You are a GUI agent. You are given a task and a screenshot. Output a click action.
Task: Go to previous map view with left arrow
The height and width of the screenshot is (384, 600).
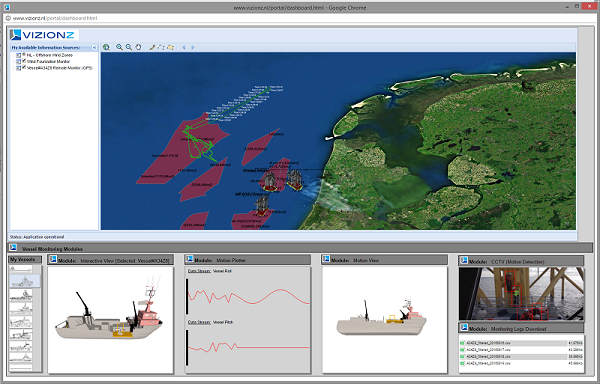tap(184, 47)
